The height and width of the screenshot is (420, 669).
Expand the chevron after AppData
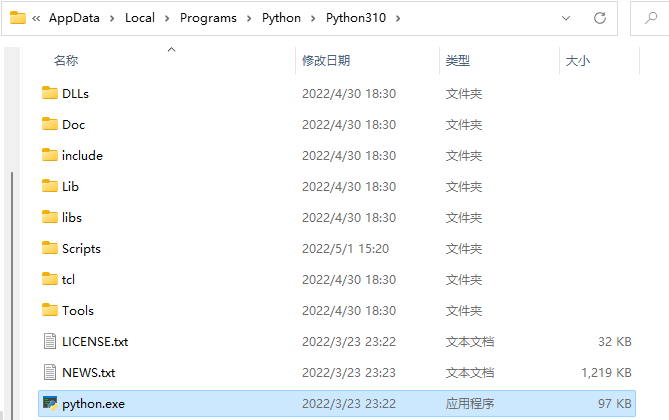point(112,18)
